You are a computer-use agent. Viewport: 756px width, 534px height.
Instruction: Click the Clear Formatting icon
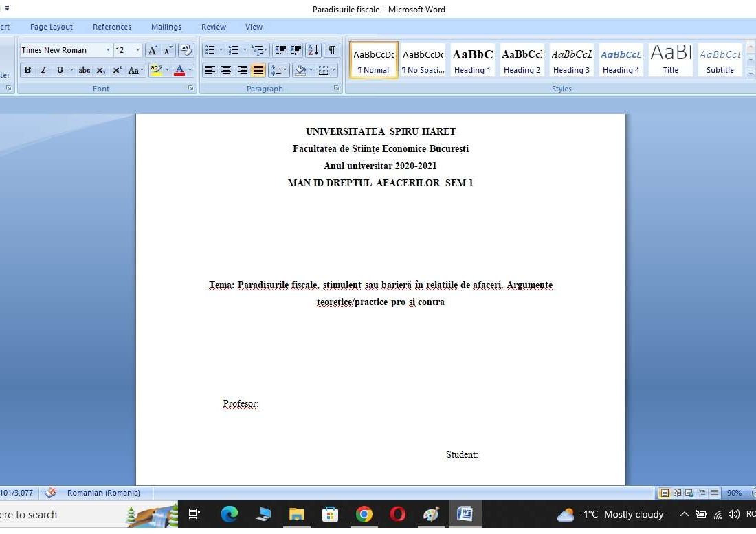coord(186,50)
